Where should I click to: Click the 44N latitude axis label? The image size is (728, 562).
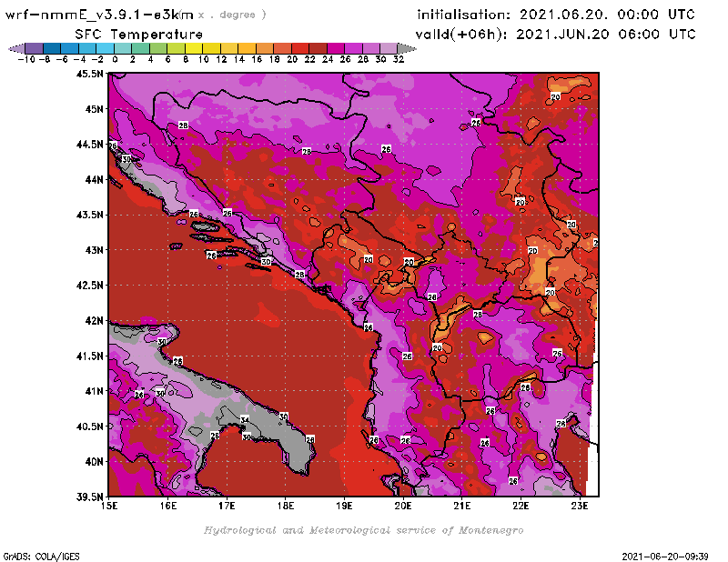click(94, 179)
